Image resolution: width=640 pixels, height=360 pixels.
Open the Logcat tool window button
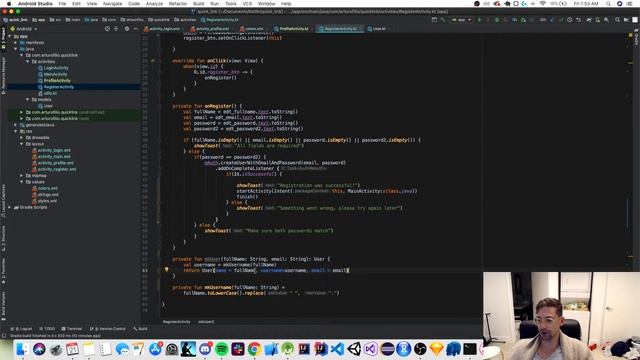[21, 329]
